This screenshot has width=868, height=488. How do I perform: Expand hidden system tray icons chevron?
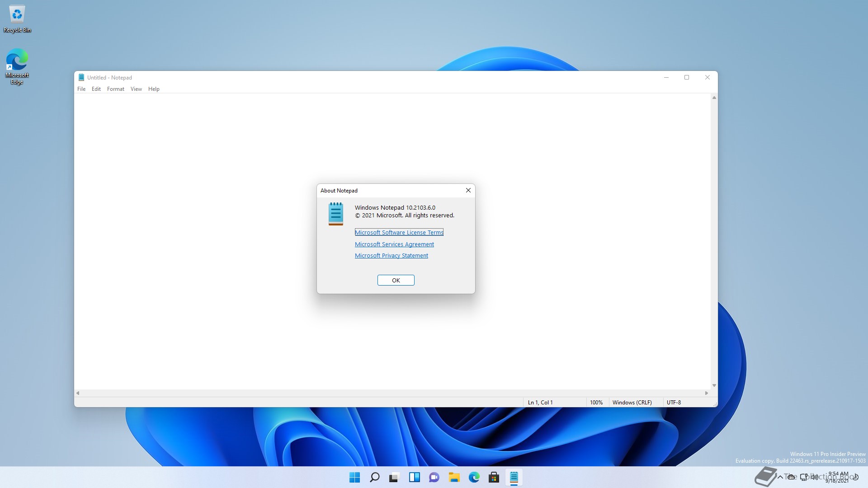click(x=780, y=477)
